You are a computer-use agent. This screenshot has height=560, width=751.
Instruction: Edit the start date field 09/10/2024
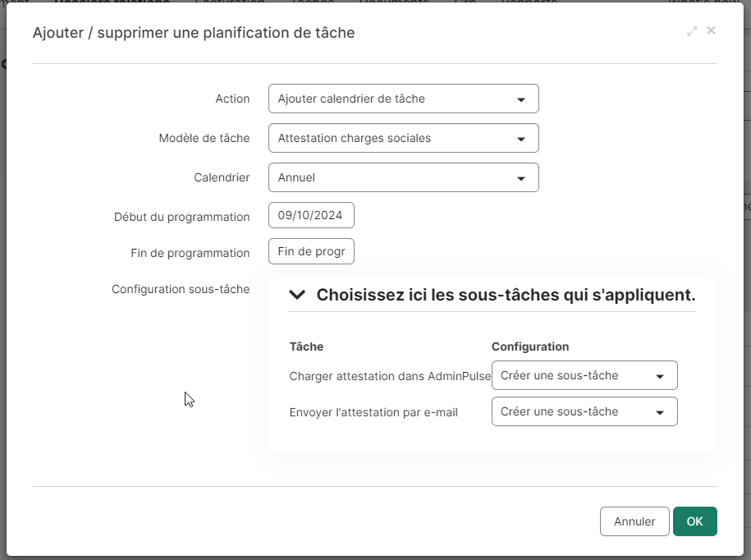311,215
